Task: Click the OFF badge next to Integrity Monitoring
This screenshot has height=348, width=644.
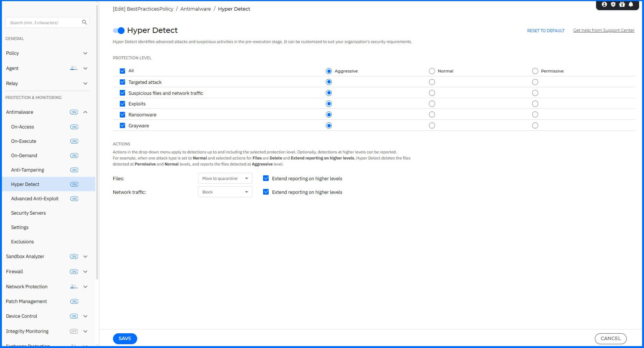Action: point(74,331)
